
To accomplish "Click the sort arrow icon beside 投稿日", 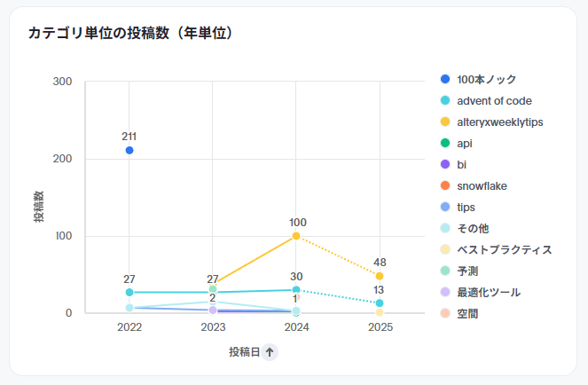I will (x=270, y=352).
